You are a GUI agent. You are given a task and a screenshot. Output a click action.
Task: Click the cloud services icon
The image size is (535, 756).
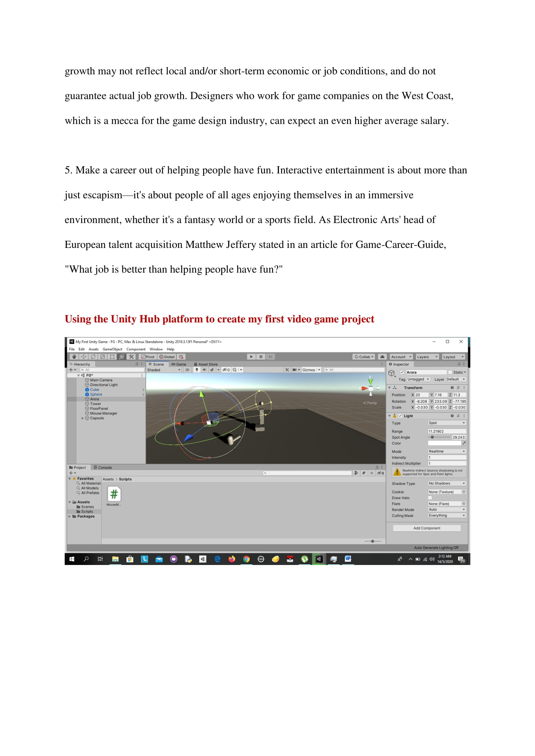(382, 357)
